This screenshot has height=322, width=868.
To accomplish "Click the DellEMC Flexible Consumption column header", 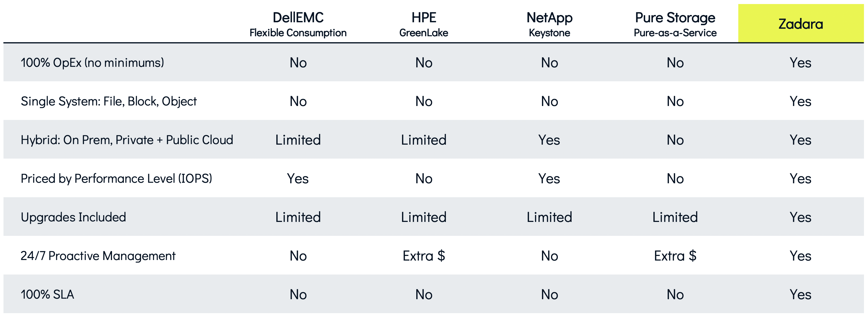I will 298,24.
